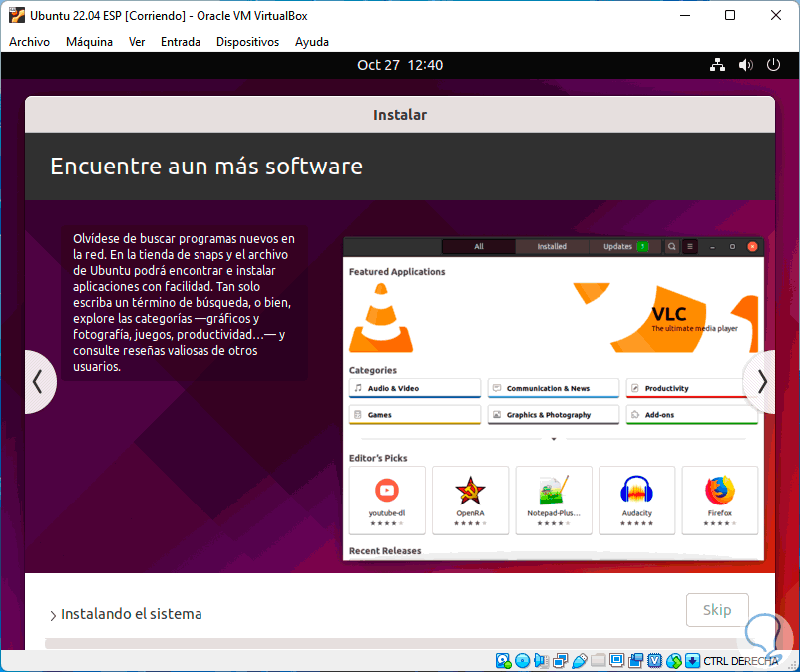Click the USB devices status icon
The image size is (800, 672).
pos(580,661)
